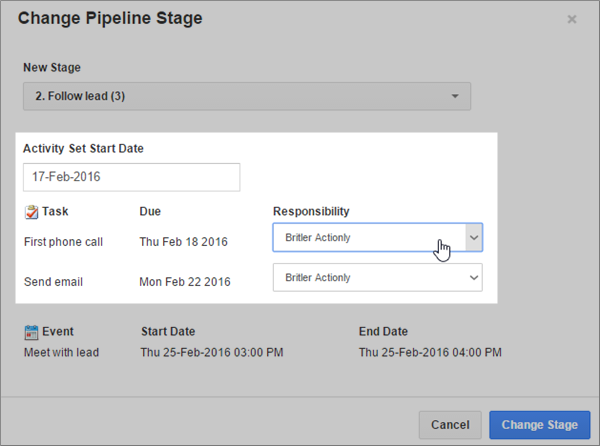Click the Due column header
This screenshot has width=600, height=446.
click(x=150, y=212)
